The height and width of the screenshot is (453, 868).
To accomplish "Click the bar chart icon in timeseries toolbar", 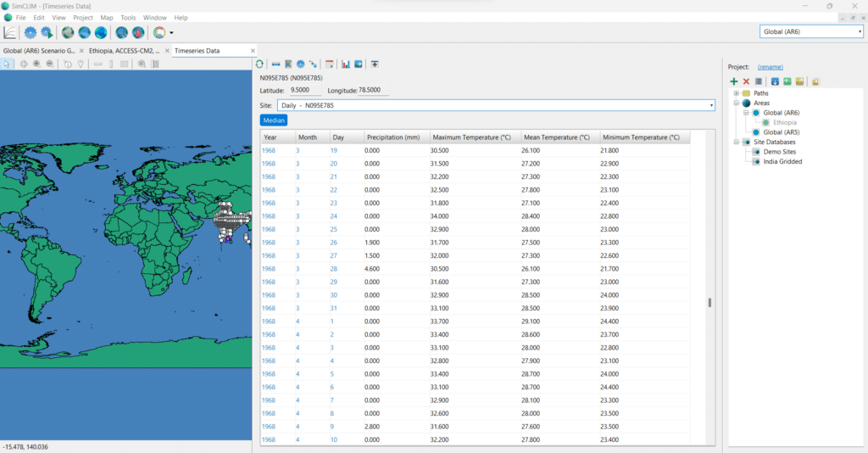I will (346, 64).
